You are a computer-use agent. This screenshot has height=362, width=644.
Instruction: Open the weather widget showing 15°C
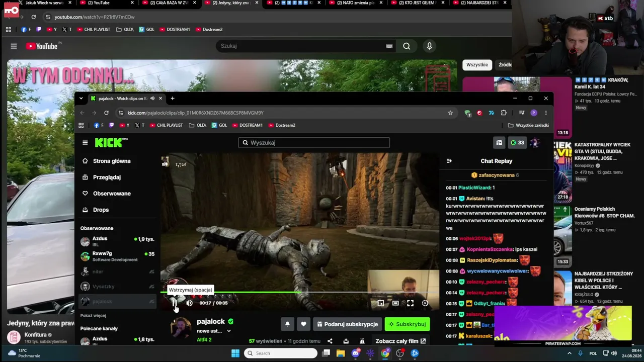23,353
